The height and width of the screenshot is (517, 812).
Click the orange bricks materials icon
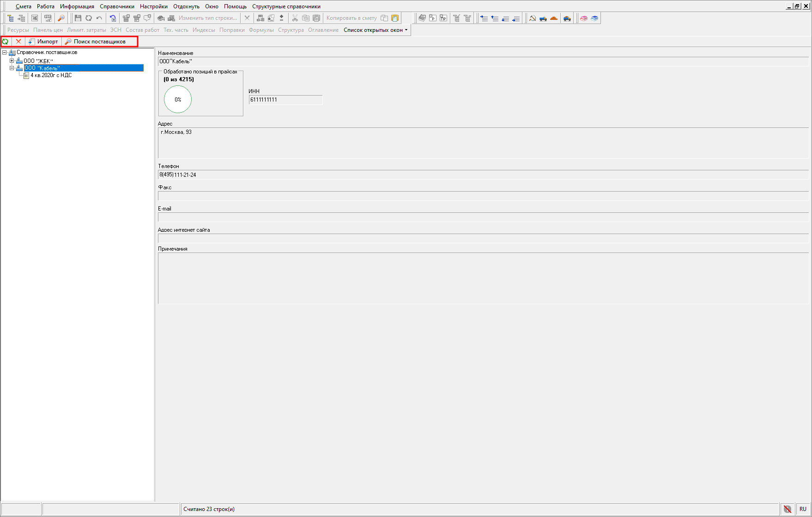(x=554, y=18)
